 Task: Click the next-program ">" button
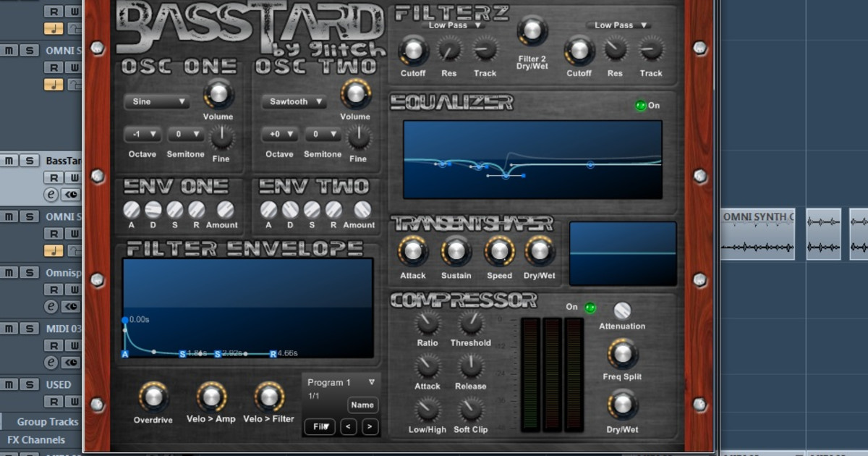coord(369,427)
